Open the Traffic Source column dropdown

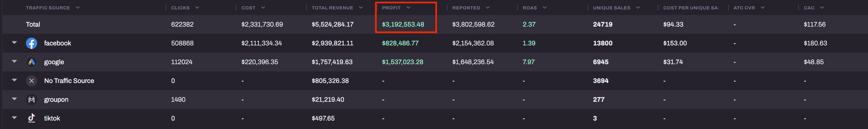click(x=78, y=8)
